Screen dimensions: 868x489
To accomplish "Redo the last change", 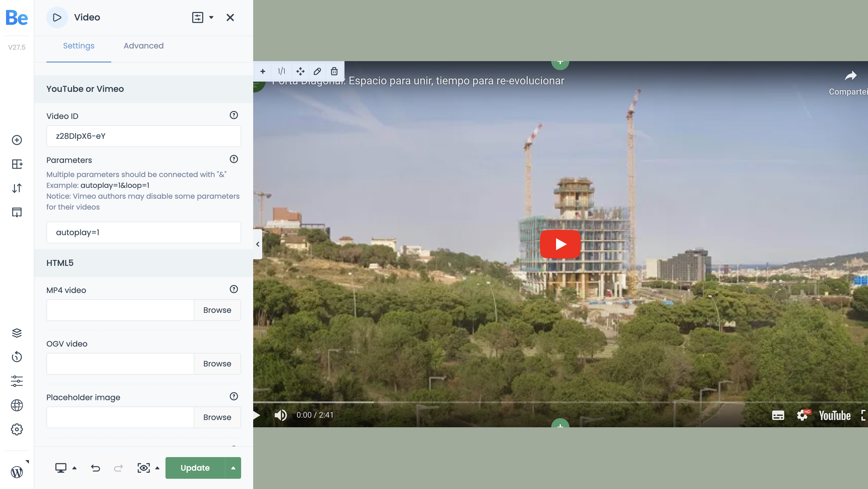I will coord(118,468).
